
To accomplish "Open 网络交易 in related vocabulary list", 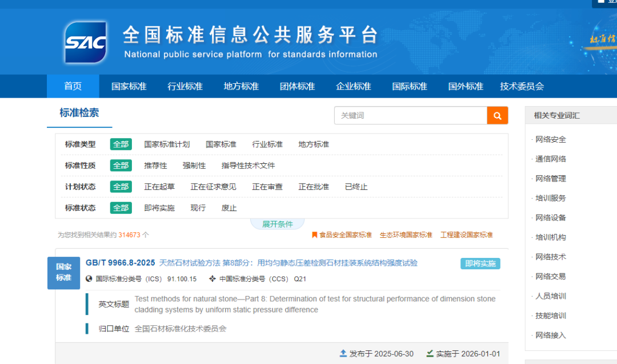I will [551, 277].
